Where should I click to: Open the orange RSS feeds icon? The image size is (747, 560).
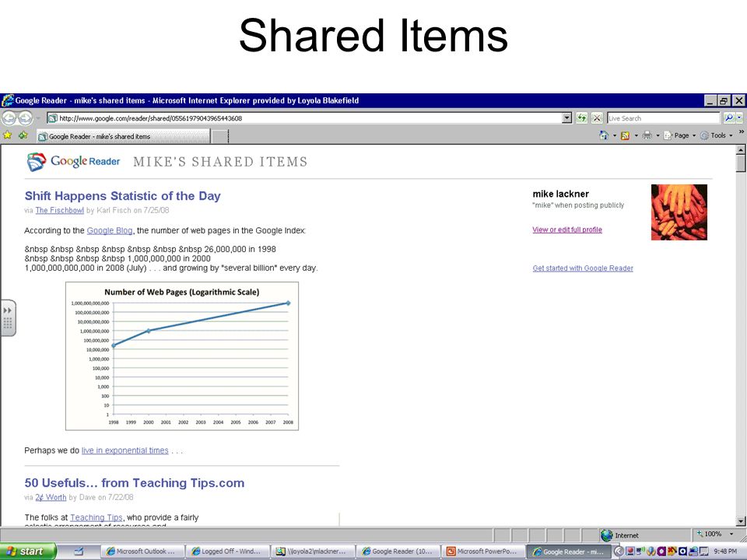[x=625, y=135]
